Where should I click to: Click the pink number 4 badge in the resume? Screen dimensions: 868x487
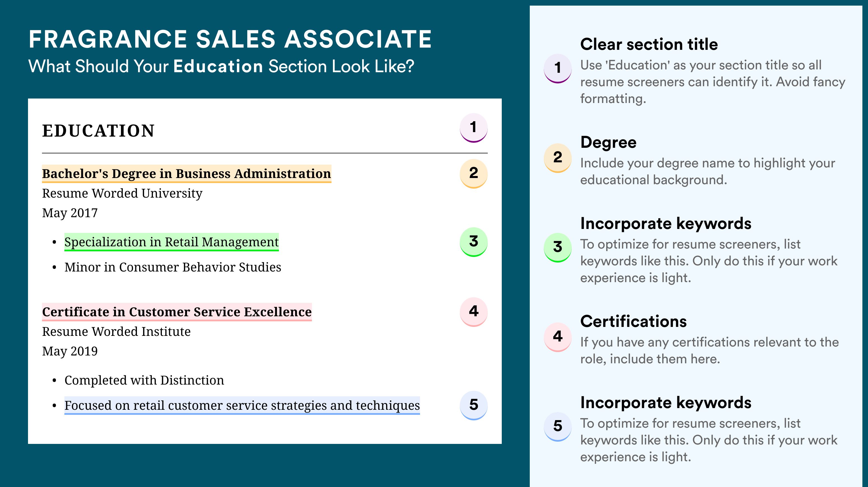pos(473,312)
